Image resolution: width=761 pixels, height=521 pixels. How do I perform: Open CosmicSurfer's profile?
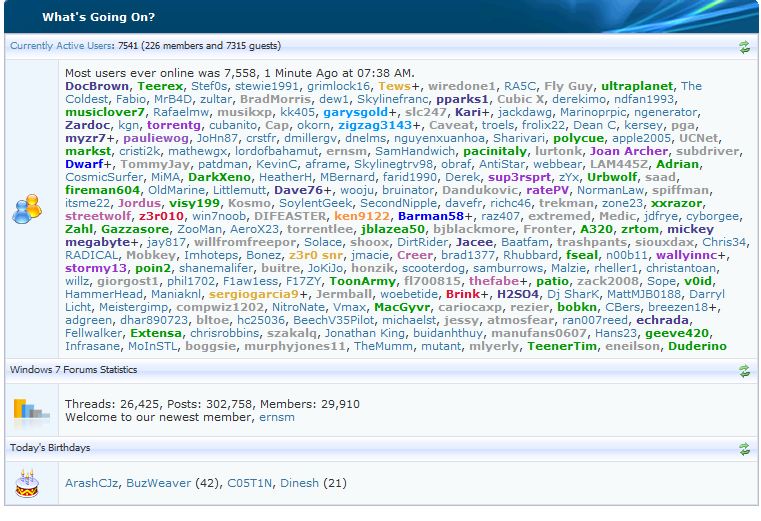104,177
